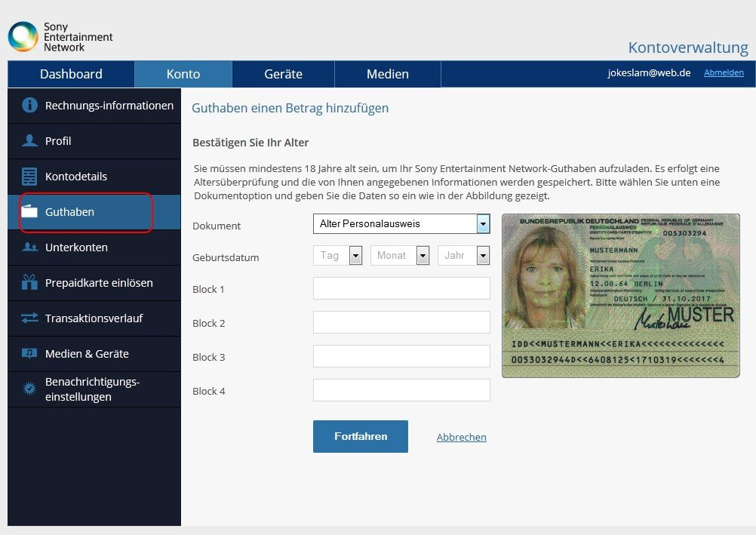Click the Transaktionsverlauf arrows icon
Screen dimensions: 756x535
click(29, 318)
